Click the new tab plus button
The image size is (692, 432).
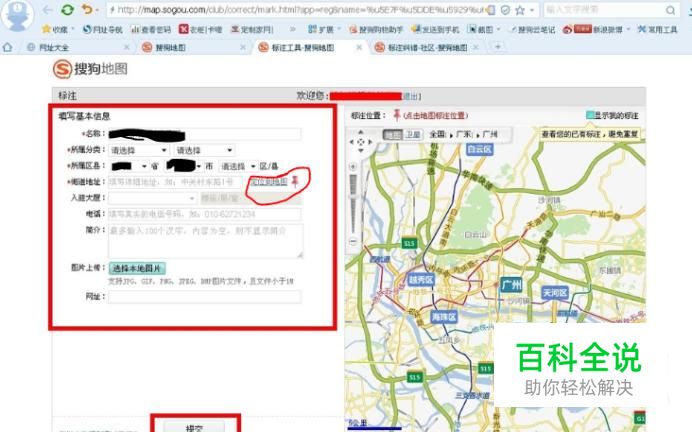pos(498,47)
